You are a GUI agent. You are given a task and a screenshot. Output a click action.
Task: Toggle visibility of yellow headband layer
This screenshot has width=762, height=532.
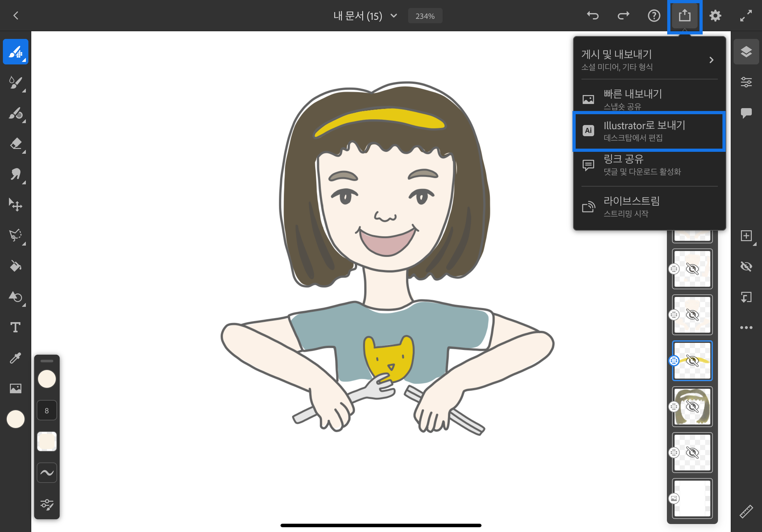(x=692, y=360)
